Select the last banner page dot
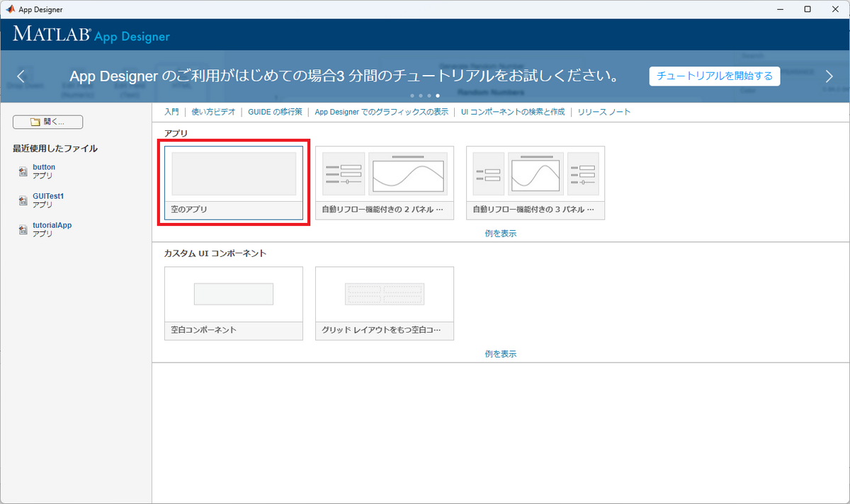The width and height of the screenshot is (850, 504). pyautogui.click(x=438, y=95)
